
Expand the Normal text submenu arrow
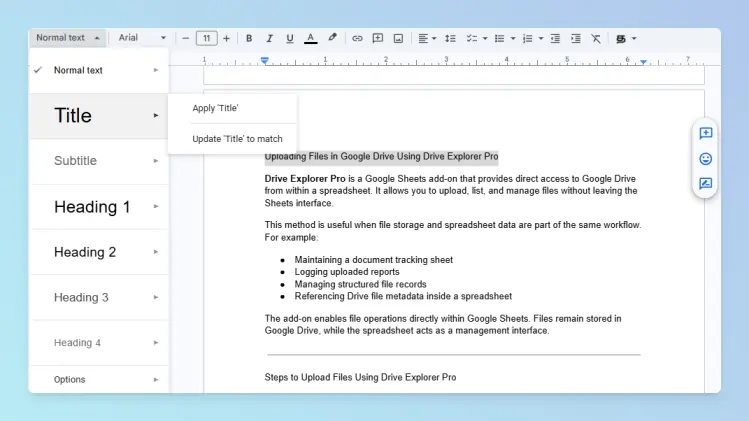(156, 70)
